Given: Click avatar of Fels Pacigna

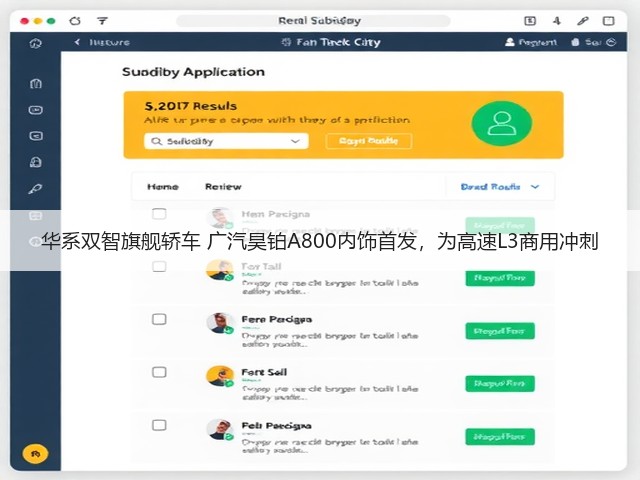Looking at the screenshot, I should [220, 429].
